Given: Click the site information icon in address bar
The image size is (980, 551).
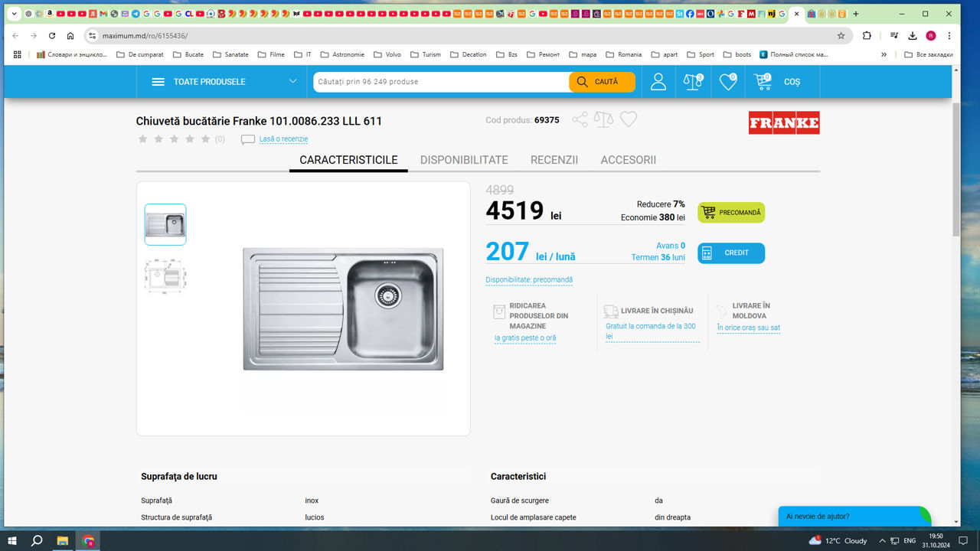Looking at the screenshot, I should click(93, 36).
